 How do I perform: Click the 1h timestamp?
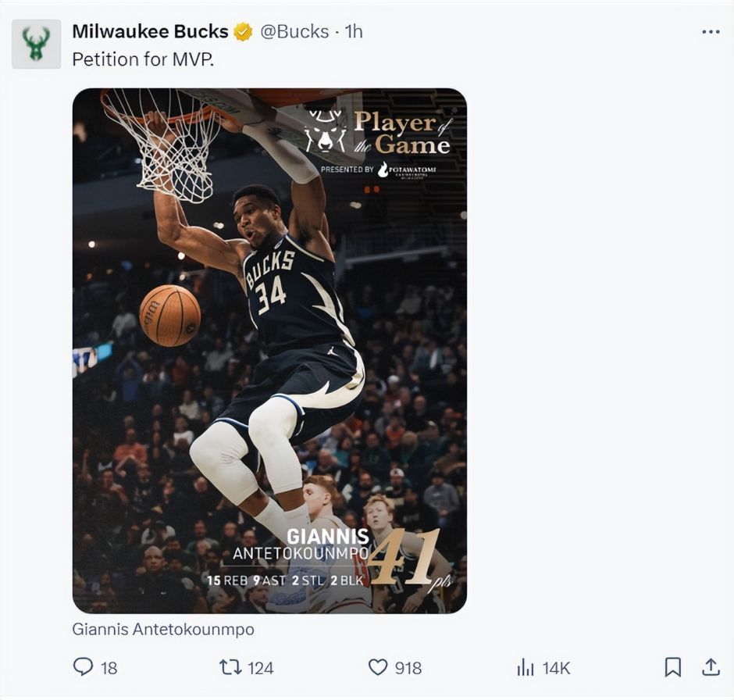point(354,32)
